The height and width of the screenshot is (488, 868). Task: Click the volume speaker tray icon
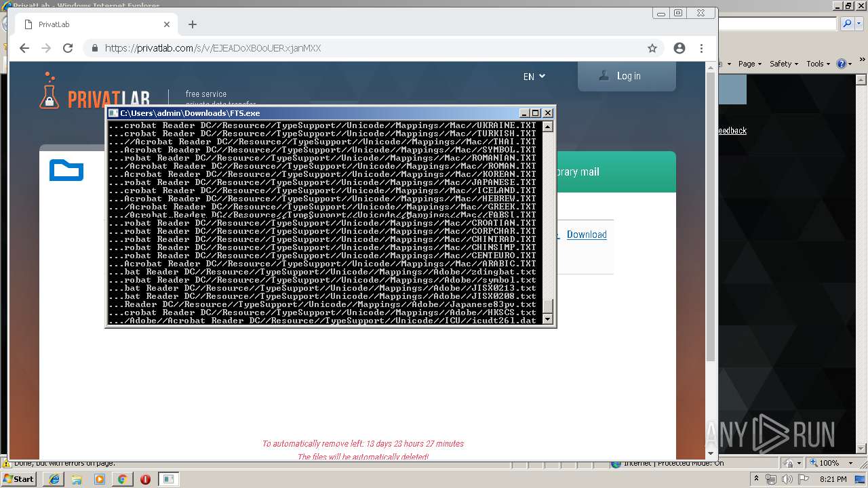coord(787,479)
